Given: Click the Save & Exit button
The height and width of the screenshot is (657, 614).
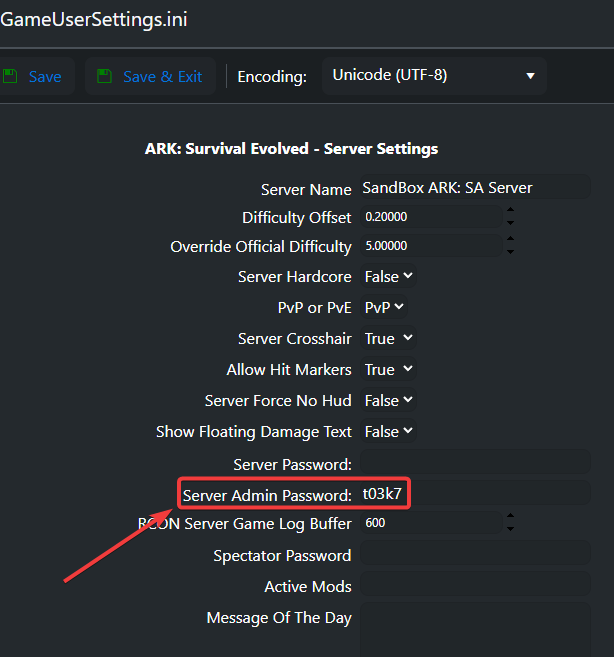Looking at the screenshot, I should click(x=150, y=77).
